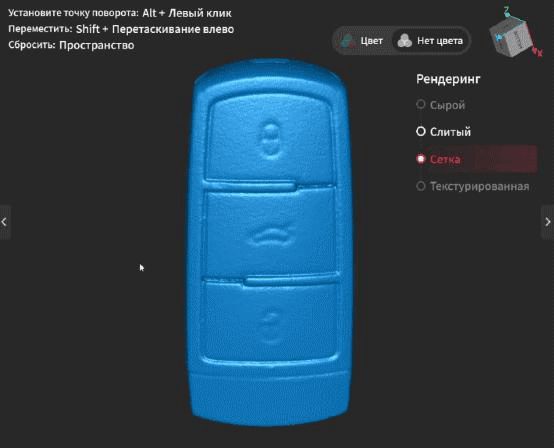
Task: Select the Текстурированная rendering option
Action: coord(473,186)
